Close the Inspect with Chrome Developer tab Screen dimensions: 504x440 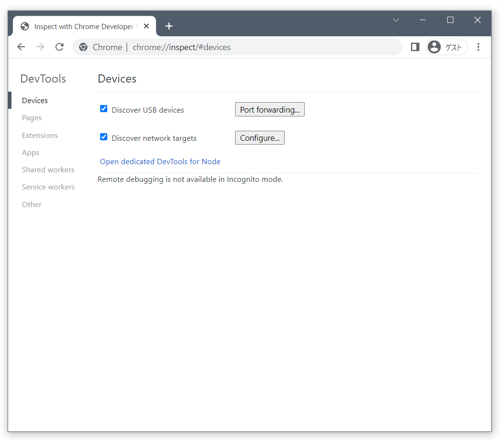[x=146, y=26]
